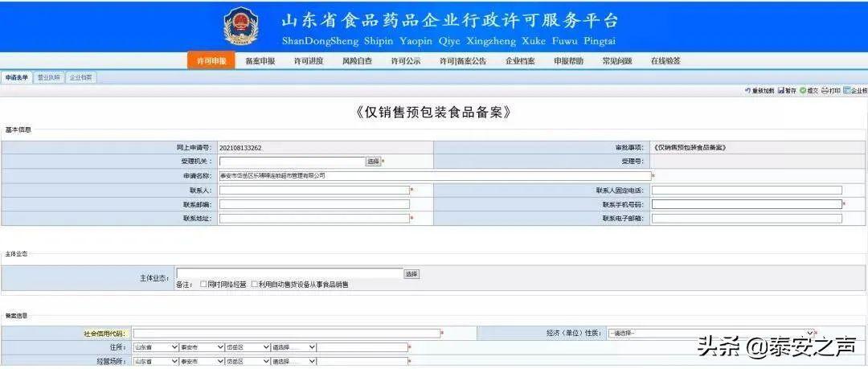This screenshot has width=868, height=369.
Task: Open the 住所 district dropdown showing 岱岳区
Action: tap(248, 347)
